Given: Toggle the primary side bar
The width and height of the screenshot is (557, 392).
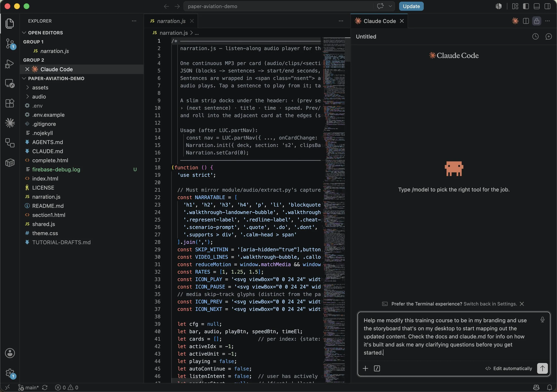Looking at the screenshot, I should click(x=526, y=6).
